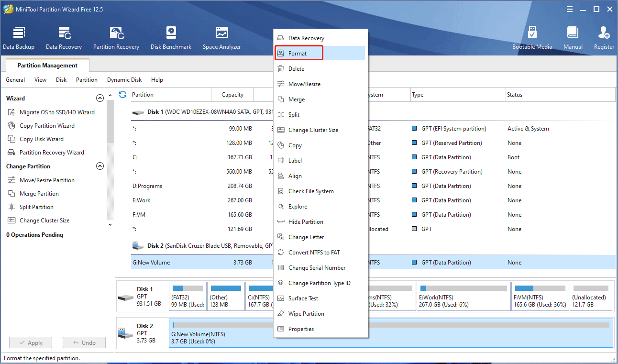The image size is (618, 364).
Task: Select the F:VM(NTFS) block in disk map
Action: click(x=540, y=297)
